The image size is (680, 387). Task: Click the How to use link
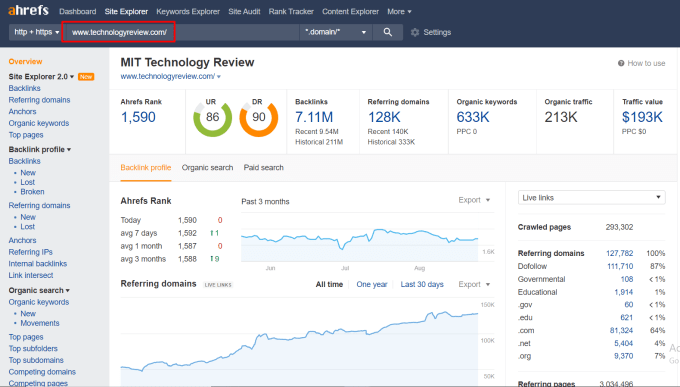[646, 63]
